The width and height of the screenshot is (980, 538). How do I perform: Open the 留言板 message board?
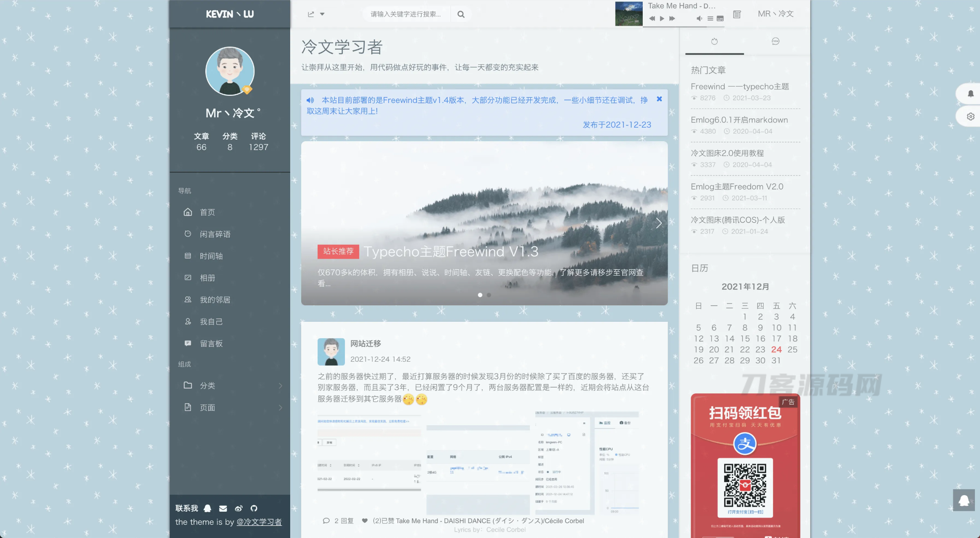tap(211, 343)
